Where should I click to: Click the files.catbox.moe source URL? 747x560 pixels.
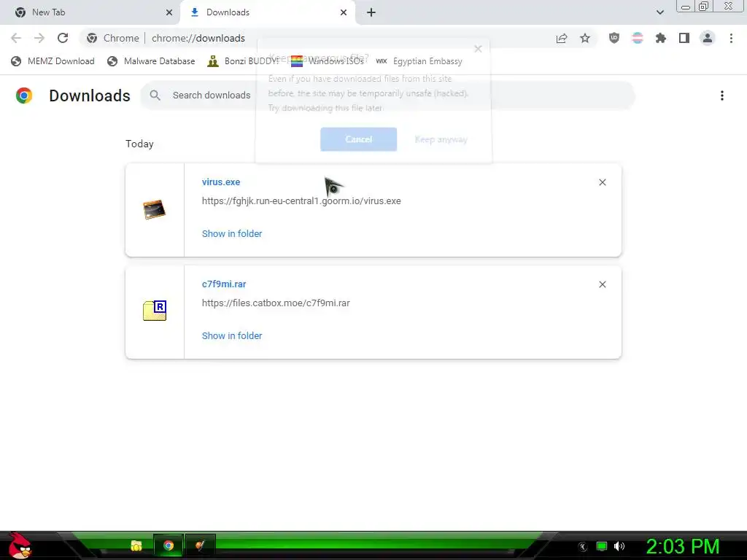(276, 303)
